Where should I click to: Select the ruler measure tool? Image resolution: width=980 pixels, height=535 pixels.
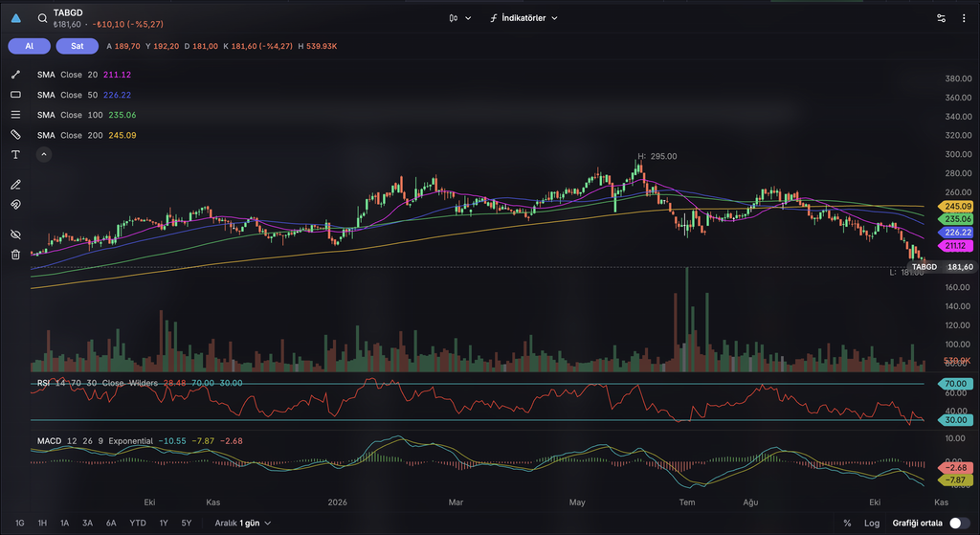(x=15, y=134)
